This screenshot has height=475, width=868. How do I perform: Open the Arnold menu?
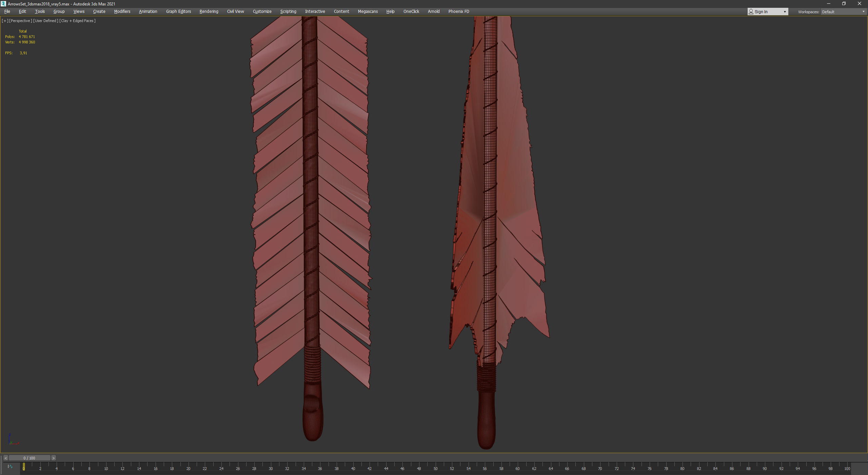click(434, 12)
